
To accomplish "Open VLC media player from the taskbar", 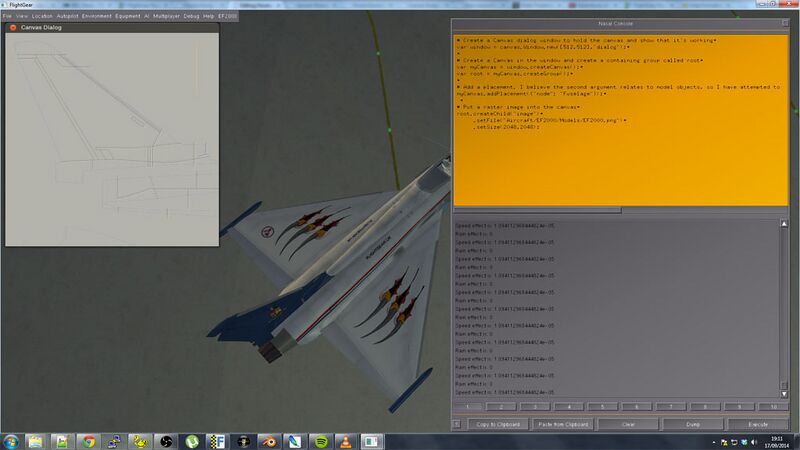I will coord(346,441).
